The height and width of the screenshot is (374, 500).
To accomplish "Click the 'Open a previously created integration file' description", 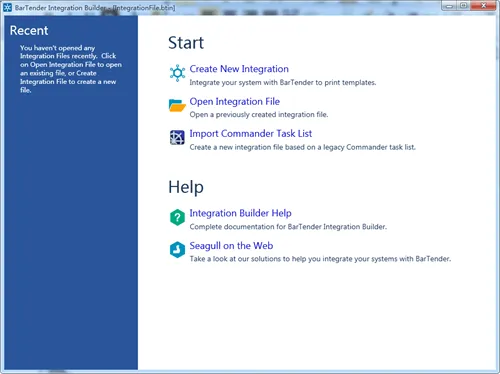I will pos(259,115).
